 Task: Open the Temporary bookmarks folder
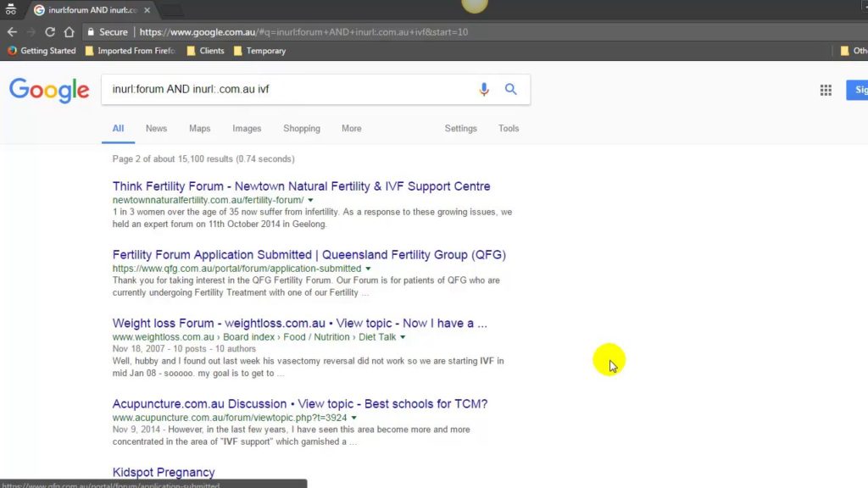tap(260, 51)
